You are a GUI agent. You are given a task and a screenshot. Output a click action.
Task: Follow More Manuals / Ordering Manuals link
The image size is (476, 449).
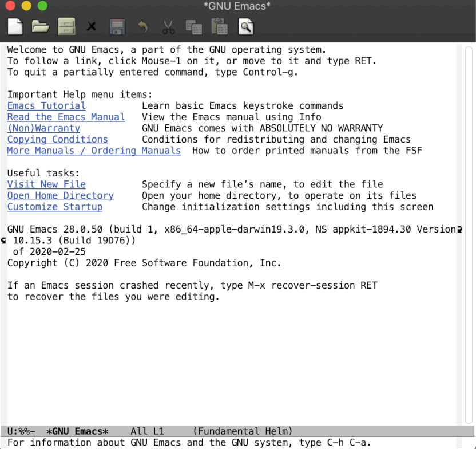tap(94, 151)
